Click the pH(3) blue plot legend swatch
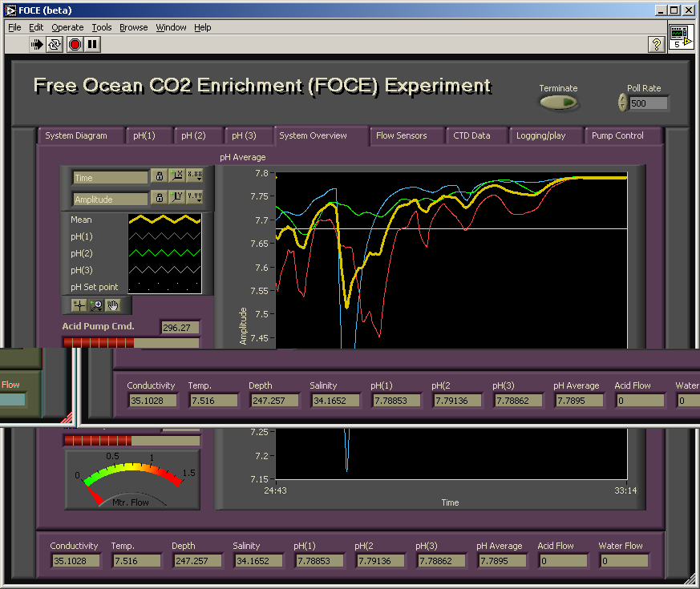The image size is (700, 589). tap(164, 270)
